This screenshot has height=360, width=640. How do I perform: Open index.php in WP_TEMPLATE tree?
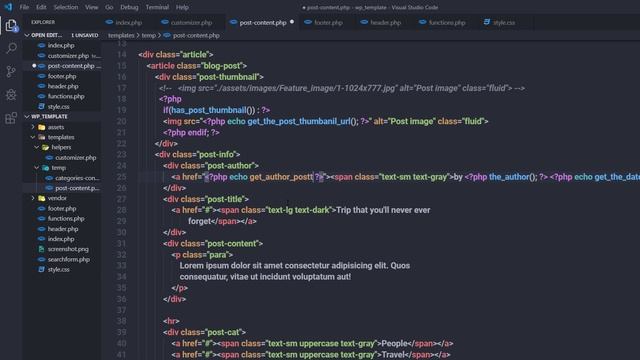pyautogui.click(x=61, y=239)
